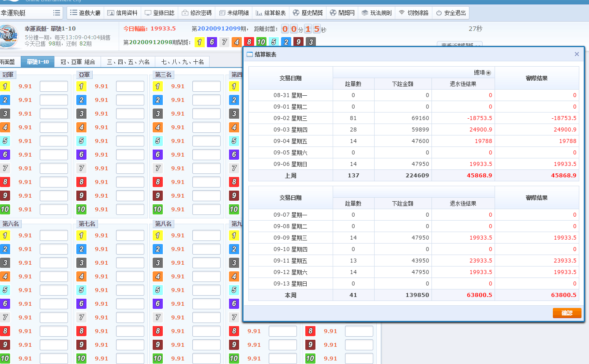
Task: Click cyan ball 5 in latest draw result
Action: coord(274,42)
